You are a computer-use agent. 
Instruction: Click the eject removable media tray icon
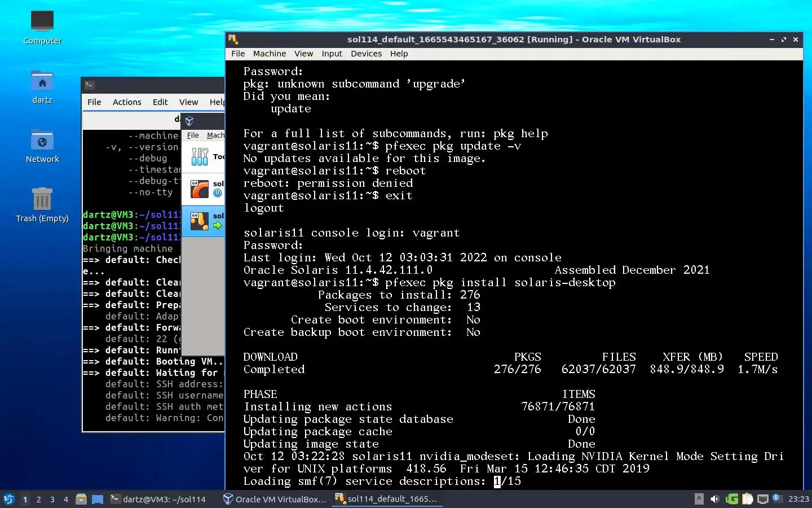coord(699,499)
